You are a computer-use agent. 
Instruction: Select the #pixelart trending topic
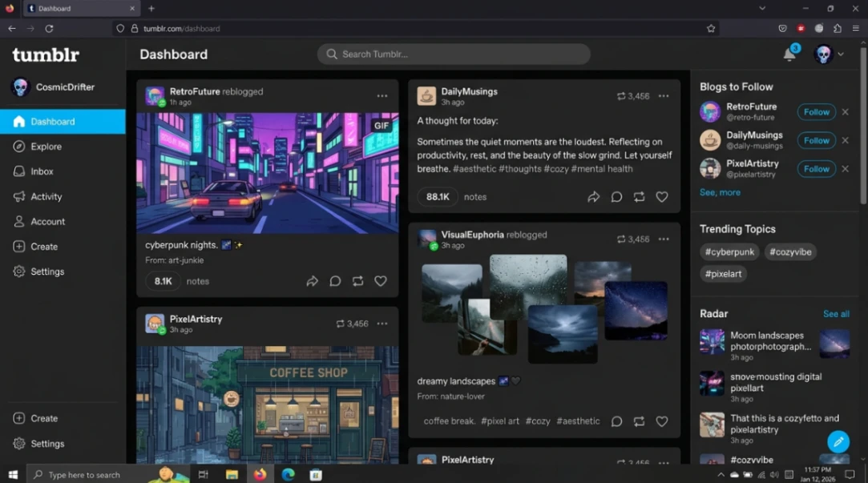723,274
